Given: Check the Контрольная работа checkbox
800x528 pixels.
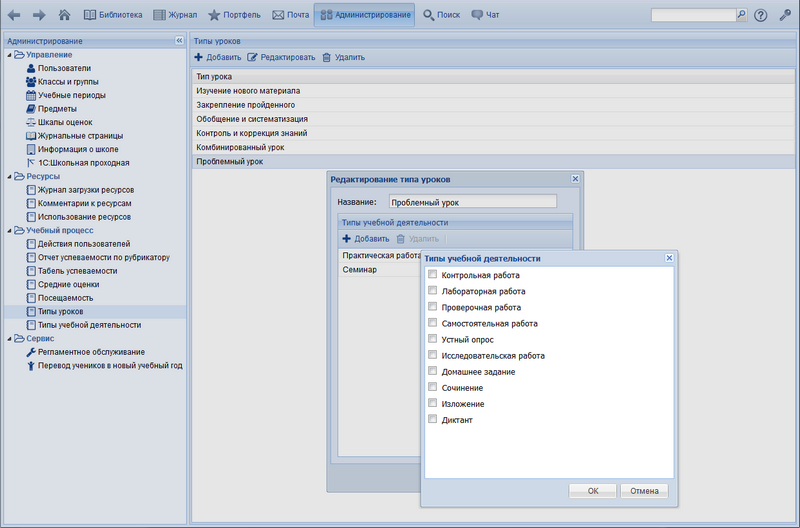Looking at the screenshot, I should coord(432,274).
